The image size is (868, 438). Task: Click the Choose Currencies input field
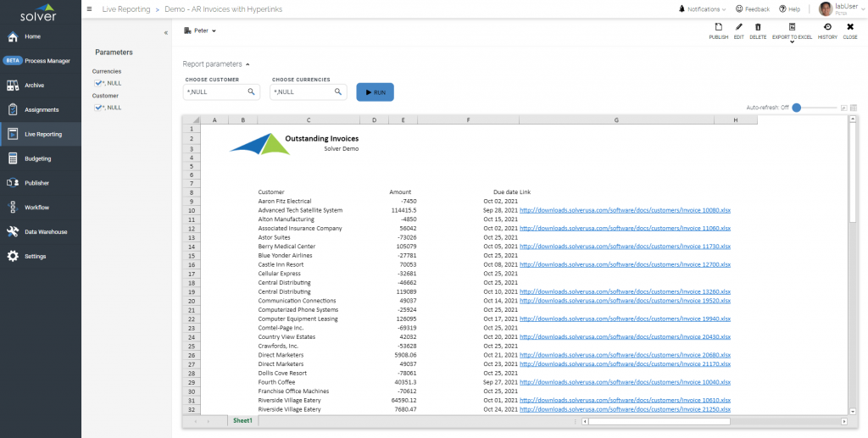click(301, 91)
